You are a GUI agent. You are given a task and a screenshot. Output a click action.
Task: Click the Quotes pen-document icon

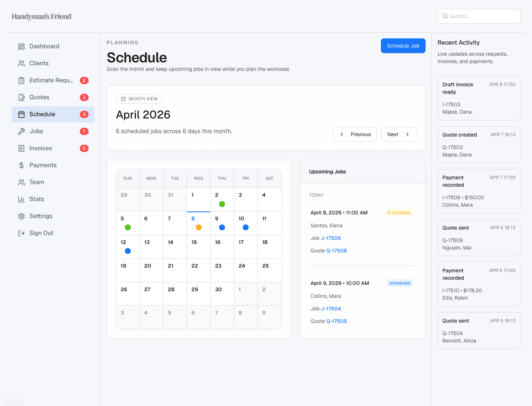[21, 97]
